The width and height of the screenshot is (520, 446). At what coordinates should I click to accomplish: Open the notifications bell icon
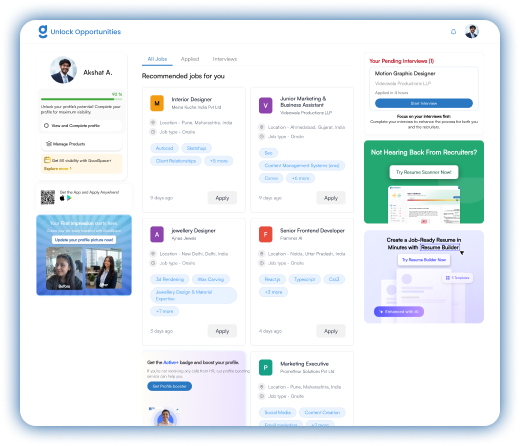click(453, 32)
